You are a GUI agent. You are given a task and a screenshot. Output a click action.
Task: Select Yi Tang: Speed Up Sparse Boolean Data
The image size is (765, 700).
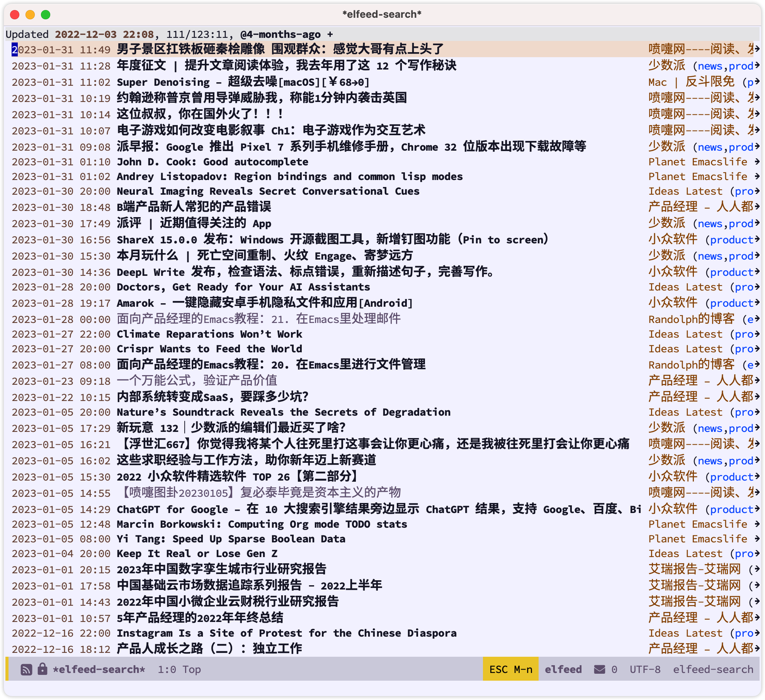click(231, 539)
